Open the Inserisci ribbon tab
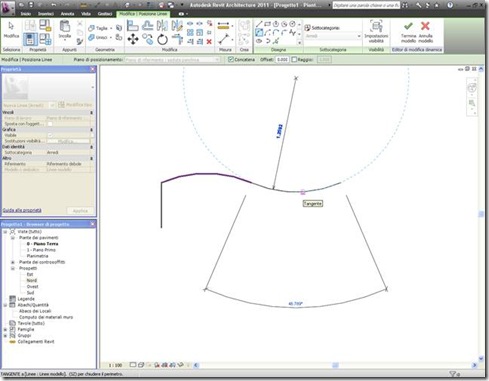Image resolution: width=489 pixels, height=381 pixels. tap(46, 14)
